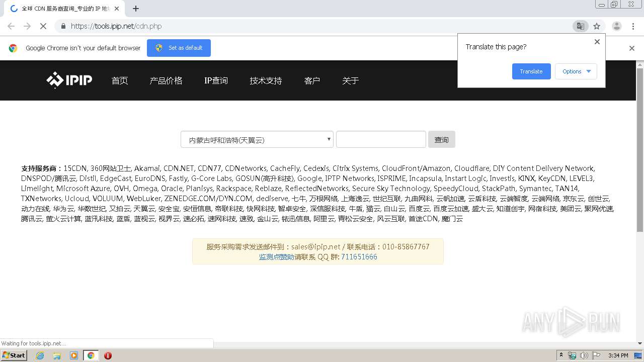Viewport: 644px width, 362px height.
Task: Open media player taskbar icon
Action: click(x=74, y=355)
